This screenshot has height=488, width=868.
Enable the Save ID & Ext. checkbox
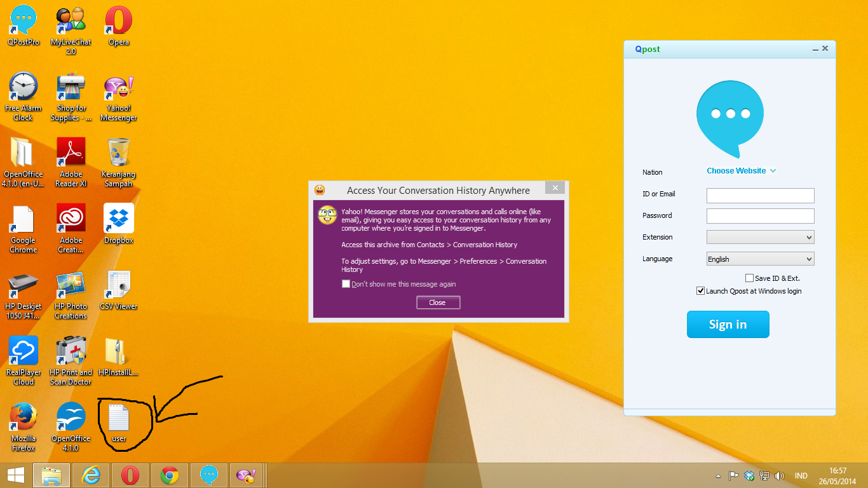(x=750, y=278)
